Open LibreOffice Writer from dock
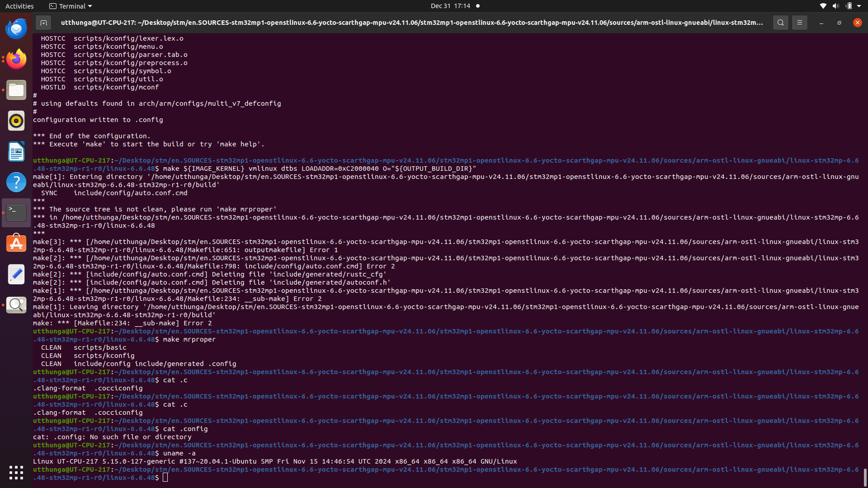This screenshot has height=488, width=868. point(16,151)
